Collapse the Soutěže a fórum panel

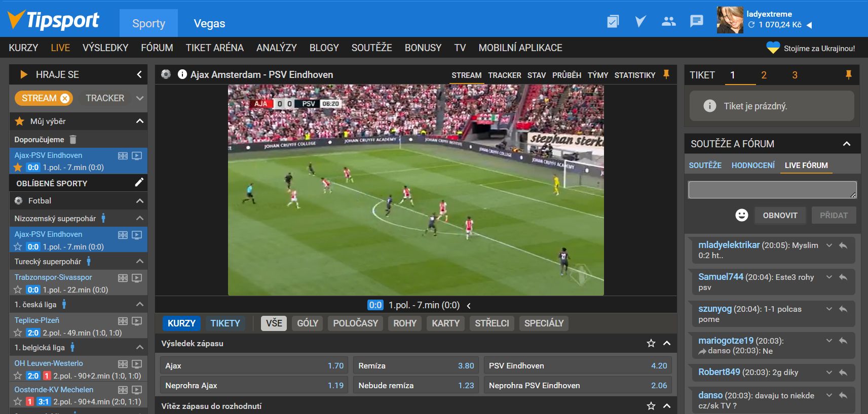[846, 144]
